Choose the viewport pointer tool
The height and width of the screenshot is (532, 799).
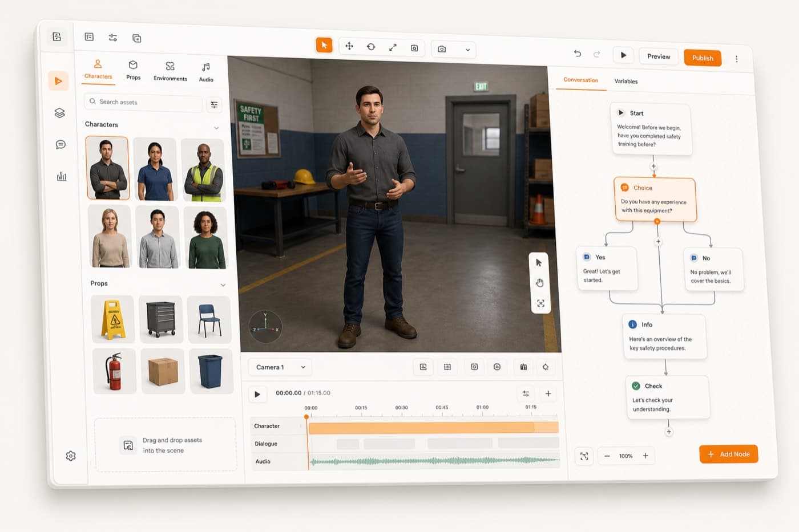click(539, 263)
